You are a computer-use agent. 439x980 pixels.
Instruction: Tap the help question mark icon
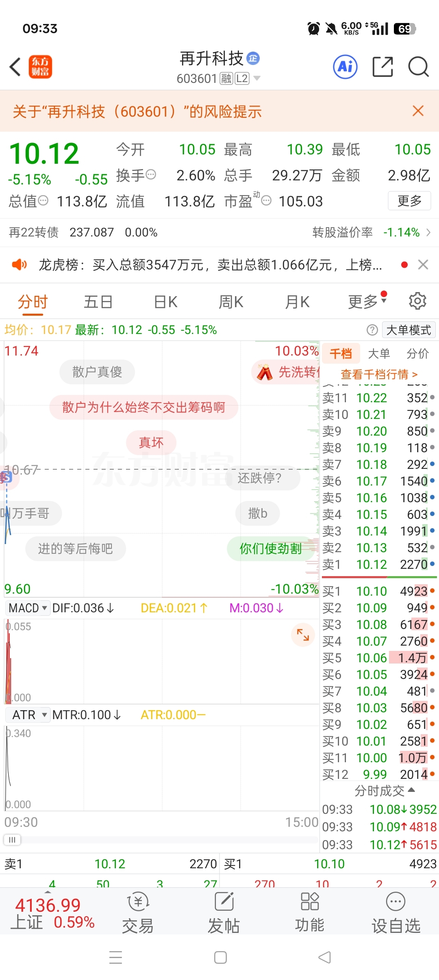[x=372, y=330]
